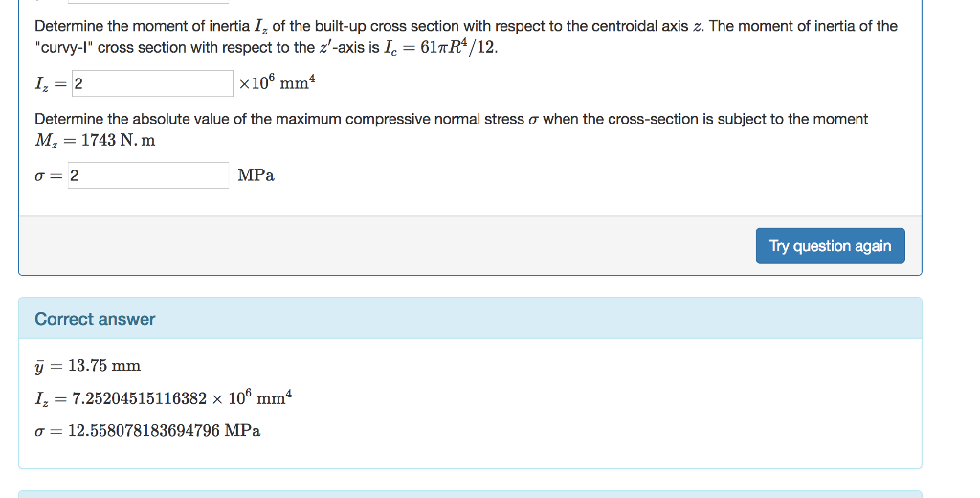Click the "curvy-I" quoted text
This screenshot has width=980, height=498.
click(63, 47)
